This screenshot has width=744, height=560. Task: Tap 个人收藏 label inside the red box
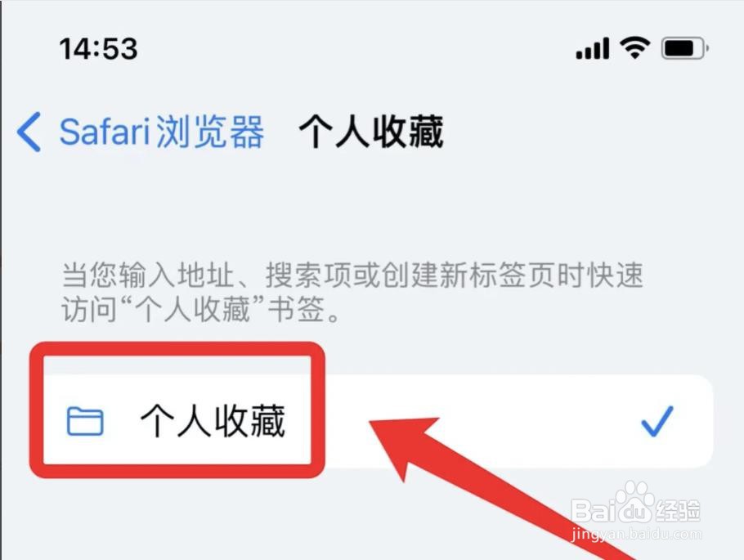[x=213, y=421]
